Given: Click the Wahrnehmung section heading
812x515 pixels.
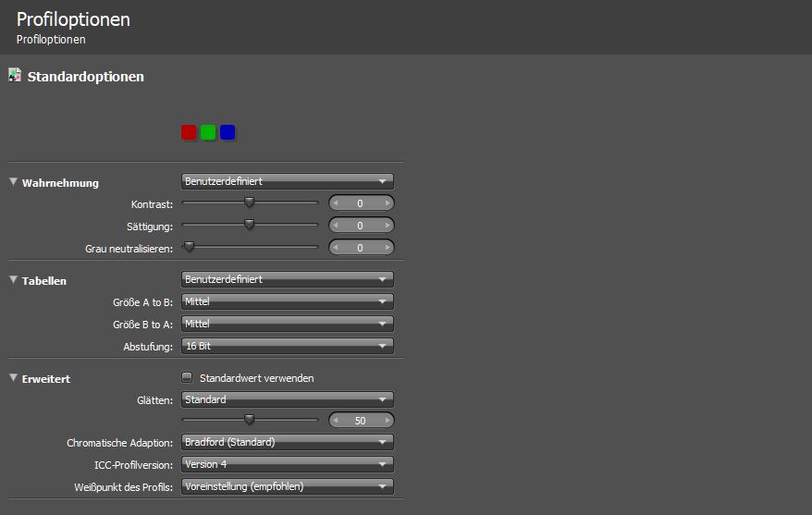Looking at the screenshot, I should click(60, 183).
